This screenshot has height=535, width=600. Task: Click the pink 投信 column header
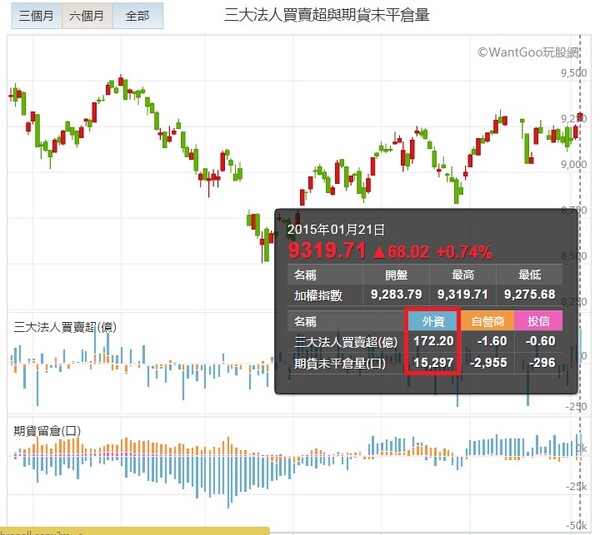pos(538,322)
